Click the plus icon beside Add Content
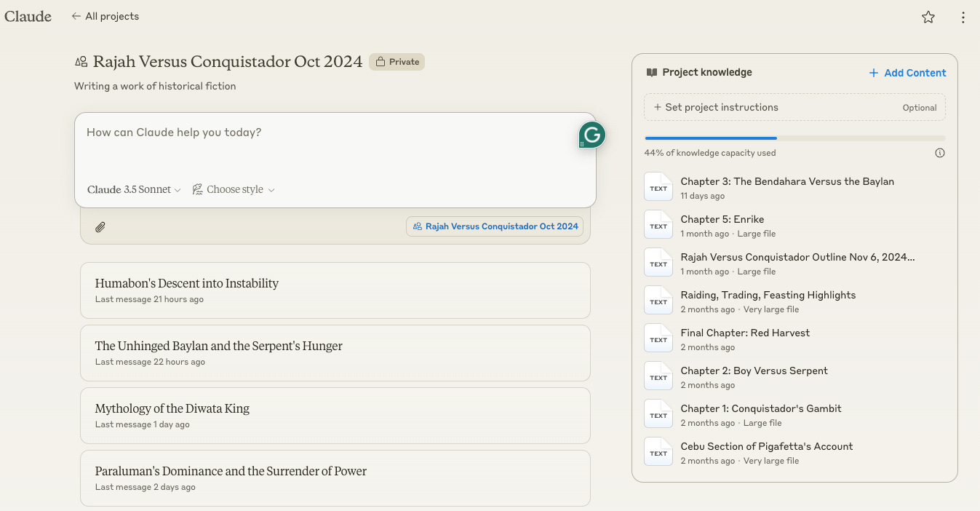Image resolution: width=980 pixels, height=511 pixels. coord(874,73)
